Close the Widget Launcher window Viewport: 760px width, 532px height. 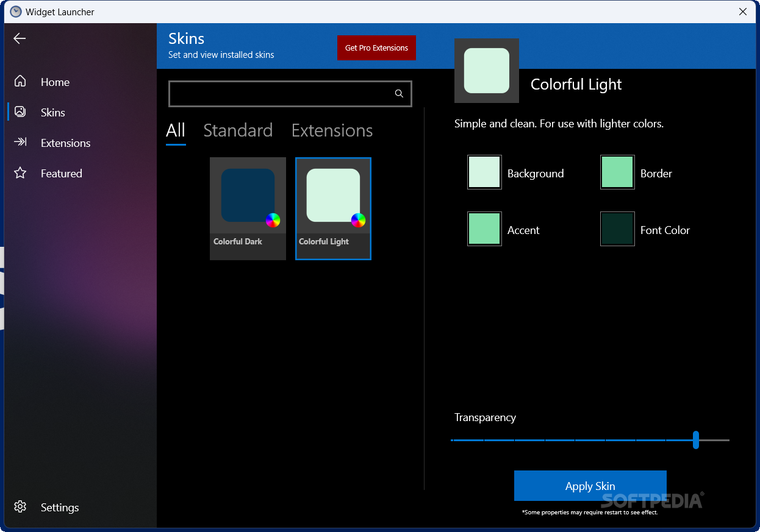point(743,12)
